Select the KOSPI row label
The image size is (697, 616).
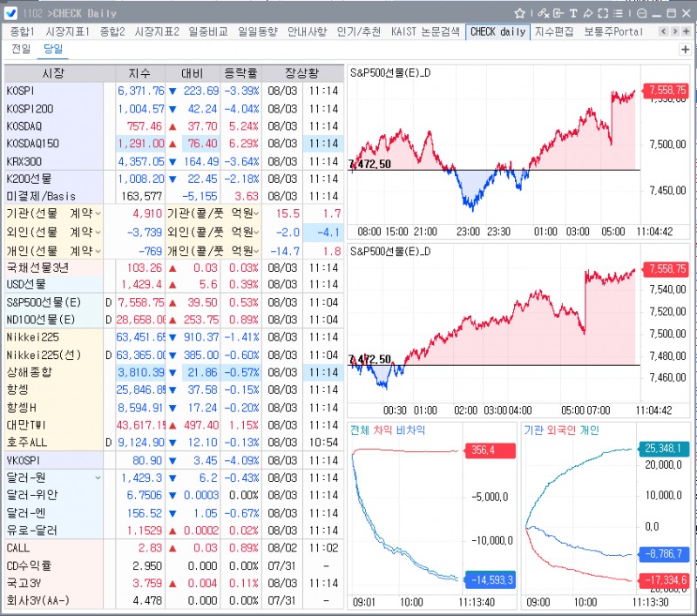coord(20,91)
